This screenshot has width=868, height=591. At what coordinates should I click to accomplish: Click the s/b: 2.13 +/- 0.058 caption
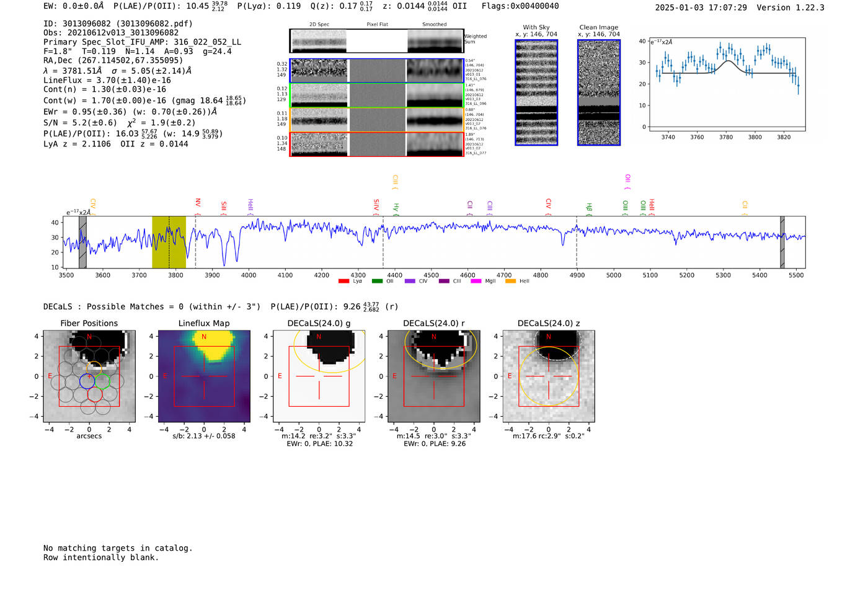204,436
